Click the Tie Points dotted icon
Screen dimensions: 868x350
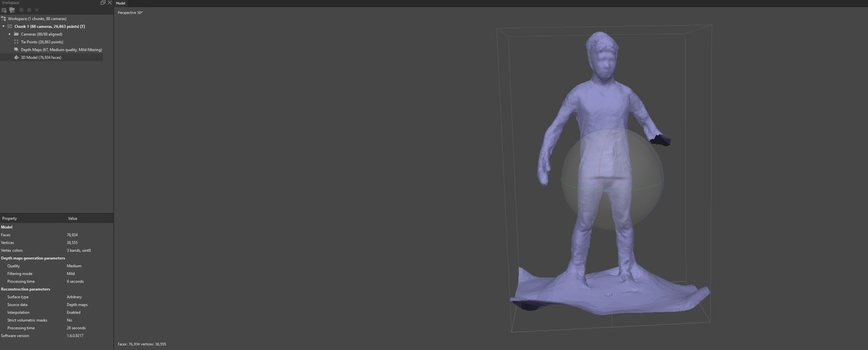[x=16, y=42]
